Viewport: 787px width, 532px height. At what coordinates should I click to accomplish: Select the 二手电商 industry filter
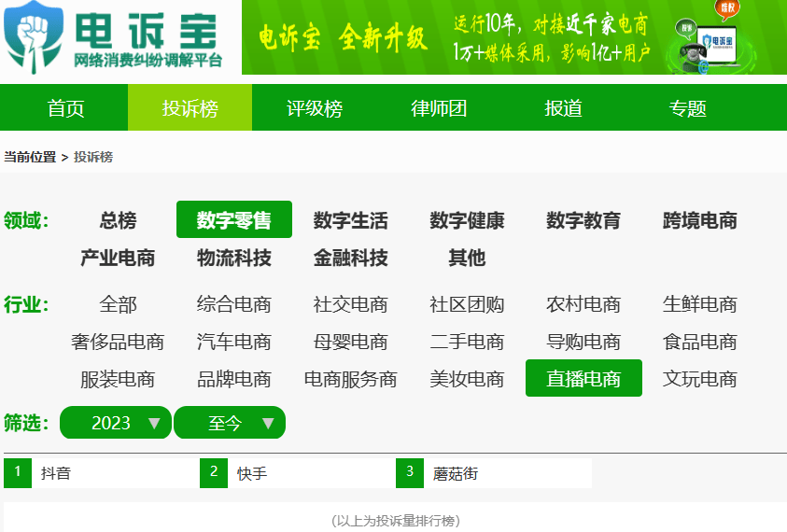(467, 342)
